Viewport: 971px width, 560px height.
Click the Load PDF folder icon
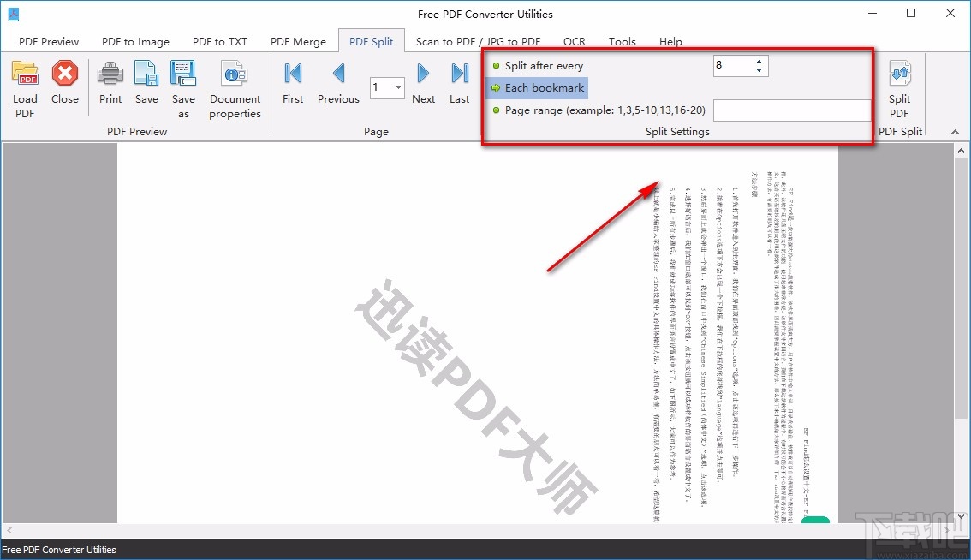pyautogui.click(x=25, y=74)
